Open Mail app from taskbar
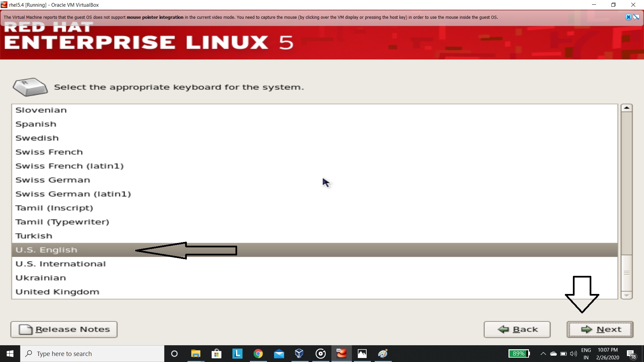This screenshot has height=362, width=644. [x=279, y=354]
